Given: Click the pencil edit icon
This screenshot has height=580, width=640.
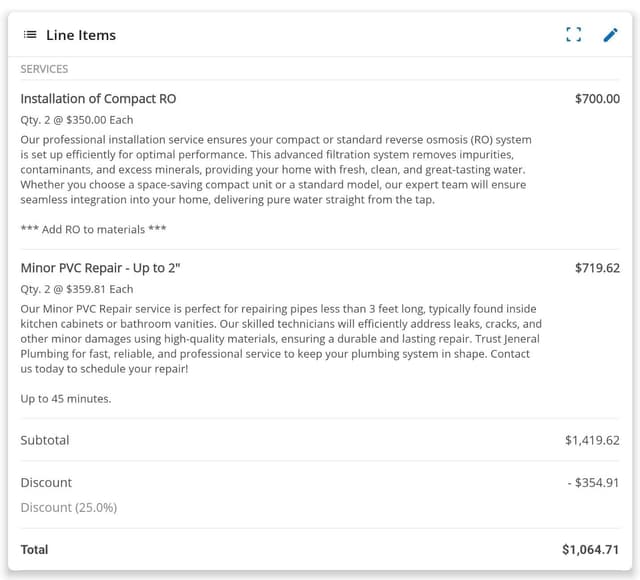Looking at the screenshot, I should pos(610,35).
